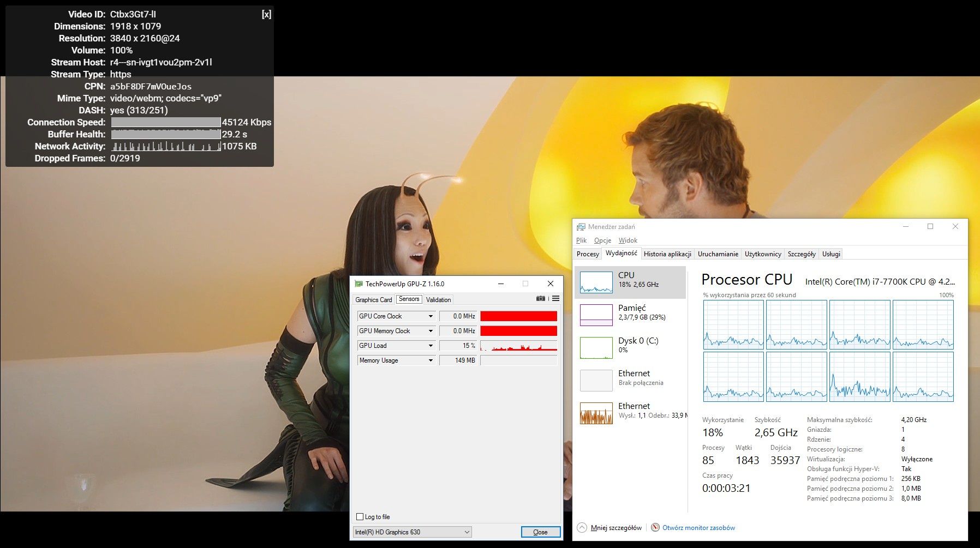Select the active Ethernet graph with orange activity

(596, 413)
